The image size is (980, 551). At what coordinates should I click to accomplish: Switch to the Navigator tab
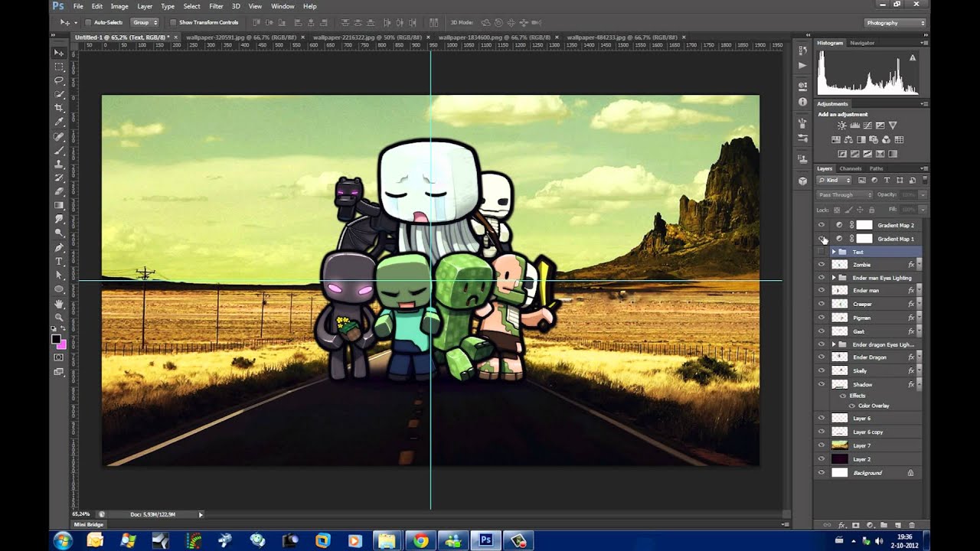pos(862,43)
